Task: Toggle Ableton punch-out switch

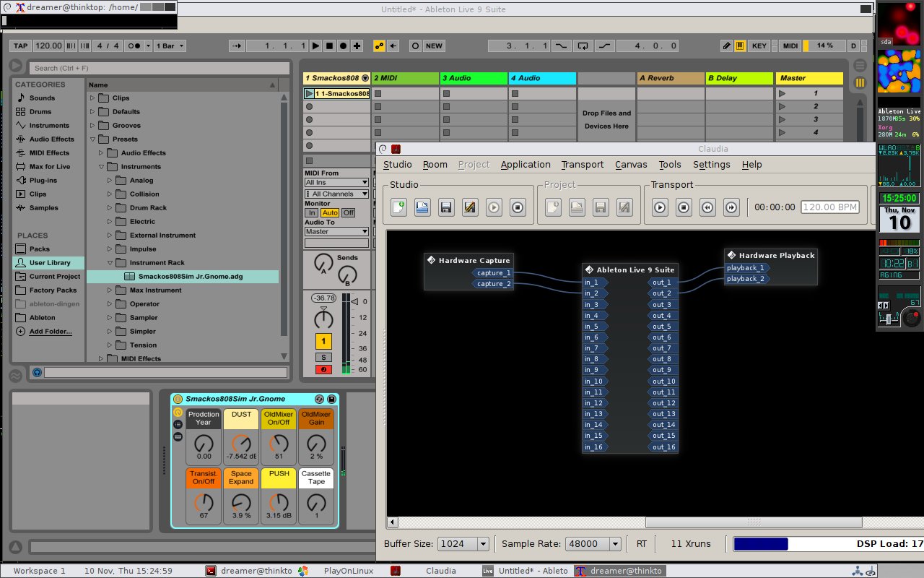Action: pos(603,46)
